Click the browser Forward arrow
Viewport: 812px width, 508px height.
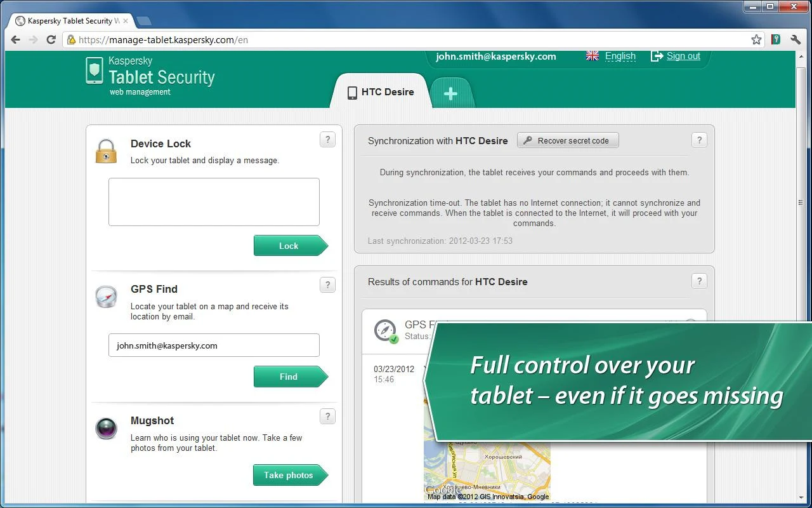[34, 40]
